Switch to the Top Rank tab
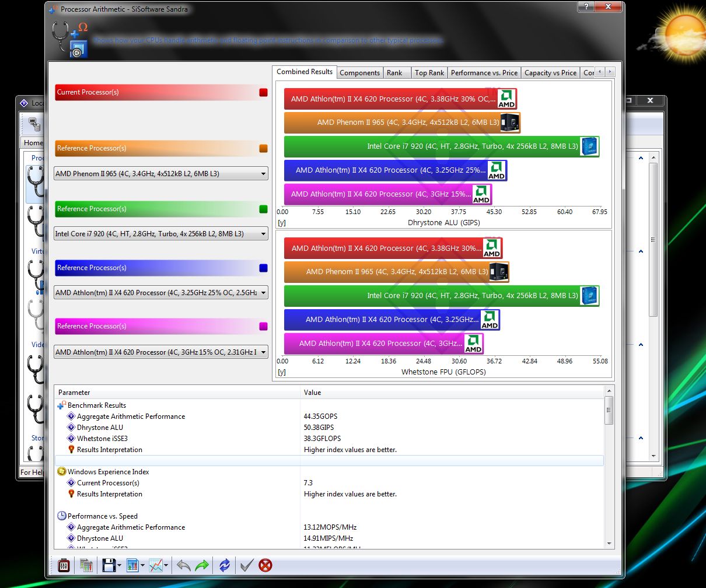Viewport: 706px width, 588px height. (429, 73)
